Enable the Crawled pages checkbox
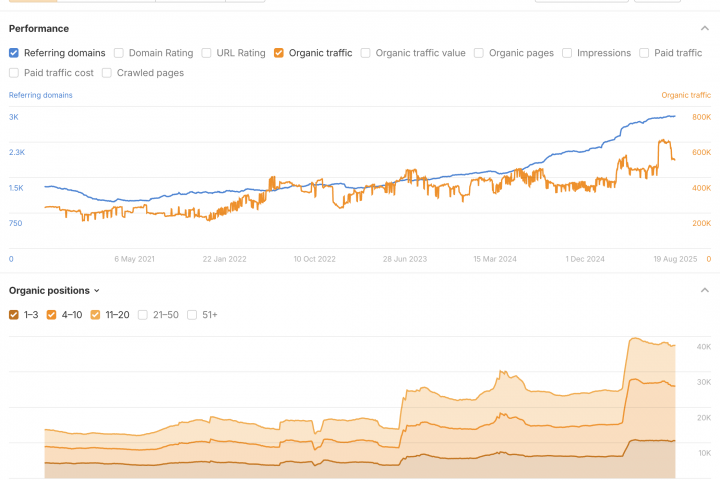The image size is (720, 480). 107,73
